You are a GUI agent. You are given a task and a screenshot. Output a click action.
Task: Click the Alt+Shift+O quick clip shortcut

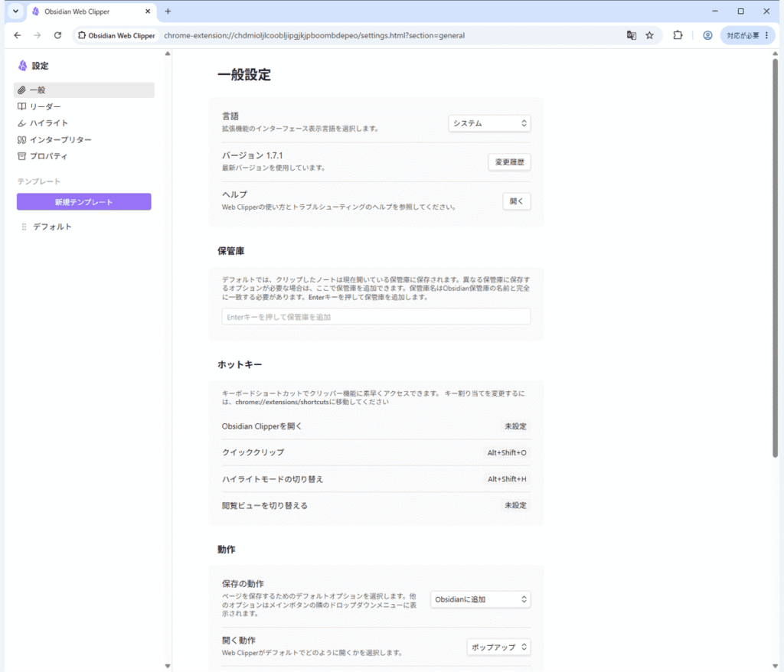(x=507, y=452)
